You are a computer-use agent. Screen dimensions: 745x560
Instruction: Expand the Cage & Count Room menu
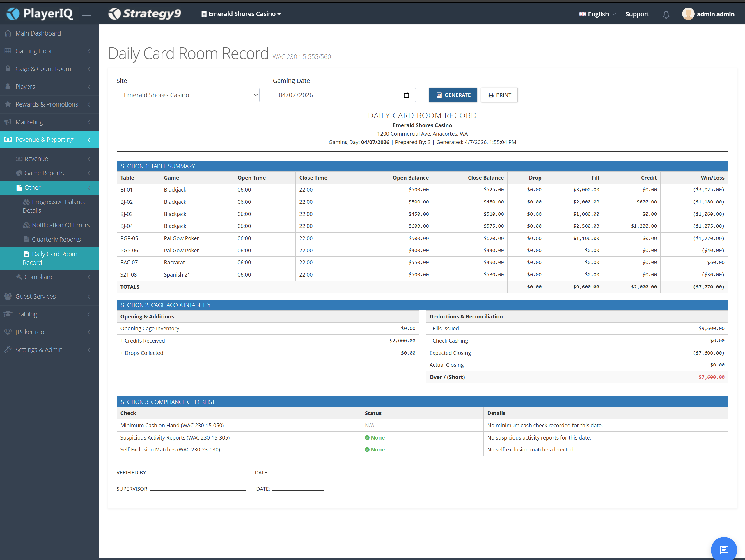[49, 69]
